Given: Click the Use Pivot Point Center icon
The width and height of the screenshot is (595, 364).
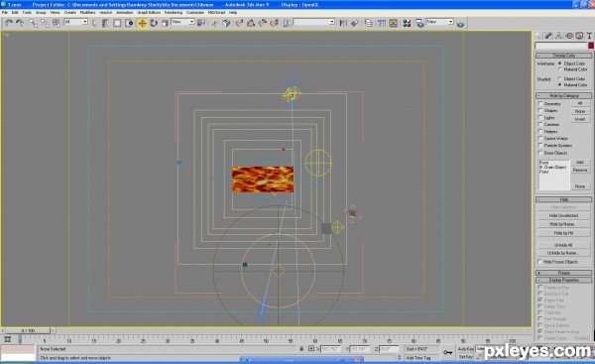Looking at the screenshot, I should 201,23.
